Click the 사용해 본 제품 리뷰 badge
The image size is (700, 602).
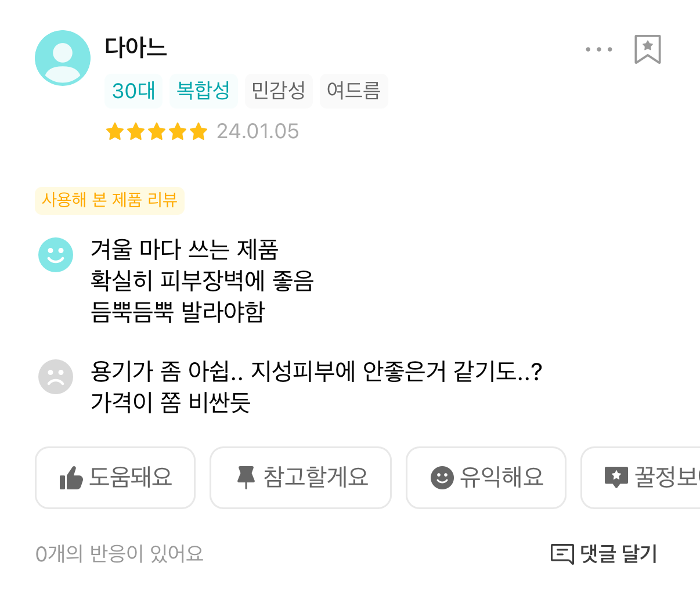[109, 200]
